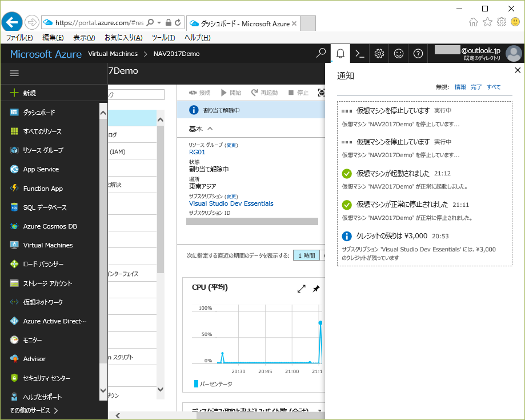Open the 編集(E) menu
Image resolution: width=525 pixels, height=420 pixels.
(x=53, y=38)
